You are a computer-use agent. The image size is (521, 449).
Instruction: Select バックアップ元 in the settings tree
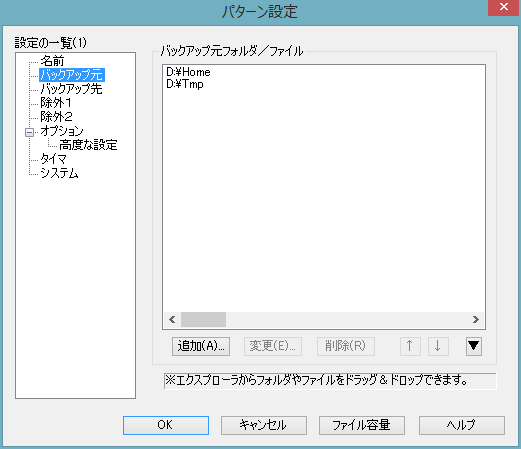72,75
